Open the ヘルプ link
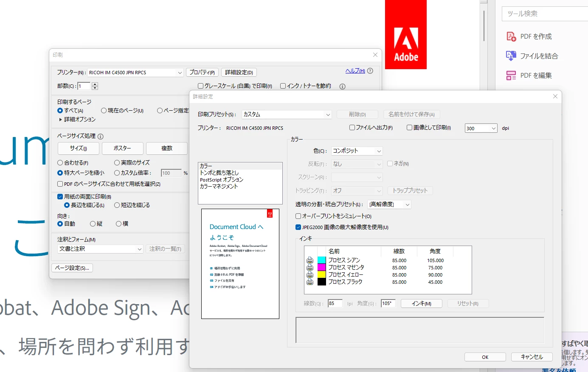The image size is (588, 372). [x=355, y=71]
